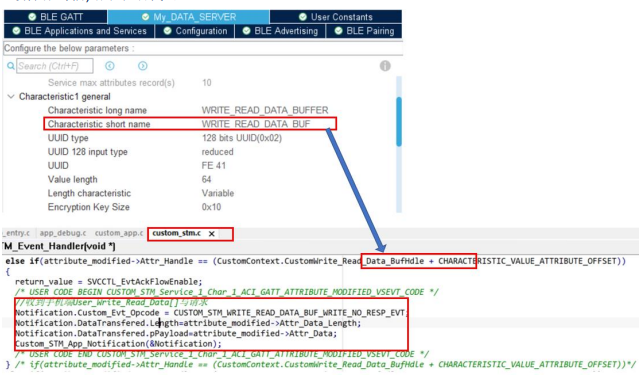Click the green check on BLE Pairing
The height and width of the screenshot is (375, 640).
338,31
